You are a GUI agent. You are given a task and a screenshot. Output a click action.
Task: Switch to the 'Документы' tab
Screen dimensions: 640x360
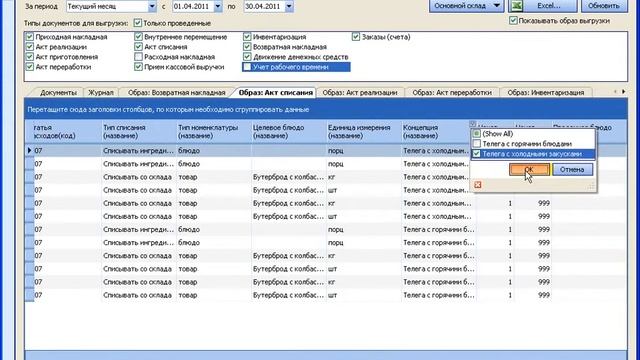tap(58, 93)
